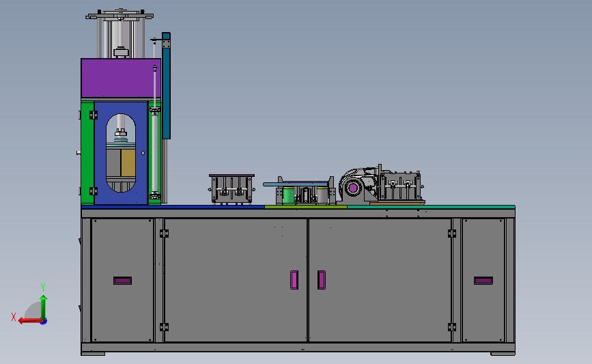Click the small round knob on blue door
The height and width of the screenshot is (364, 592).
pyautogui.click(x=143, y=153)
